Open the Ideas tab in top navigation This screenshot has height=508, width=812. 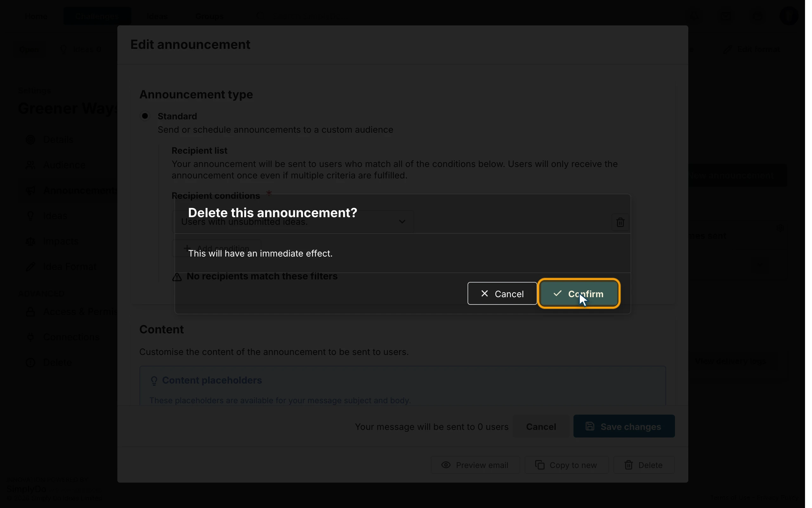pyautogui.click(x=157, y=16)
